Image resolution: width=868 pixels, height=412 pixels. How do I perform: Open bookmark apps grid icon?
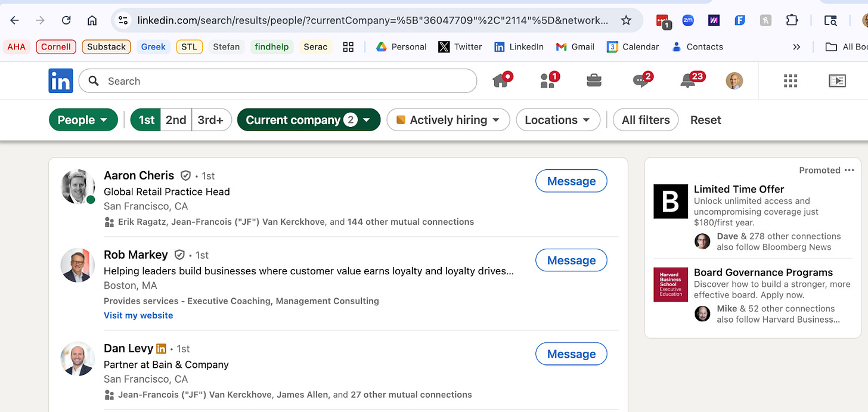[x=349, y=47]
